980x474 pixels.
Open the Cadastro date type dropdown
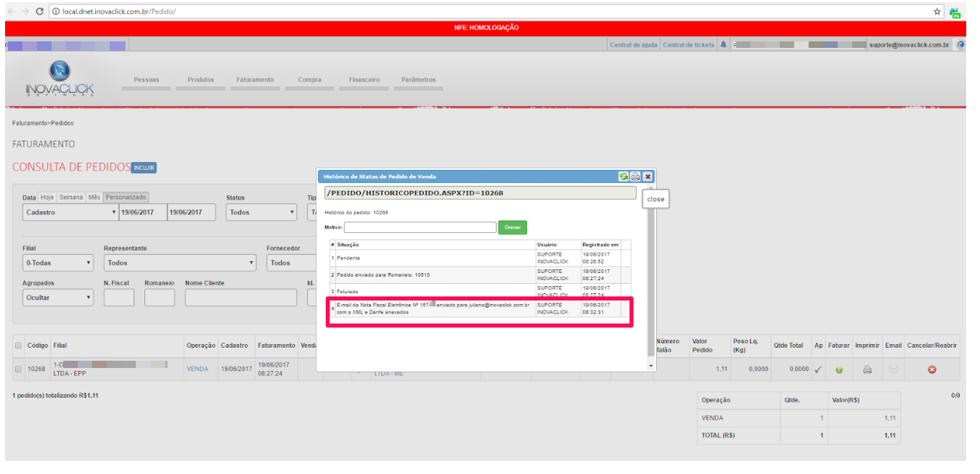(70, 213)
